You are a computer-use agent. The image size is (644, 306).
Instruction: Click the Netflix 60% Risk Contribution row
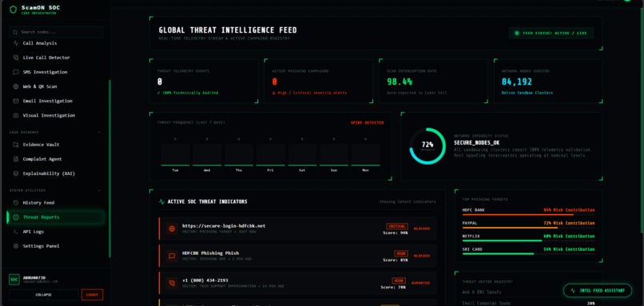click(x=528, y=238)
